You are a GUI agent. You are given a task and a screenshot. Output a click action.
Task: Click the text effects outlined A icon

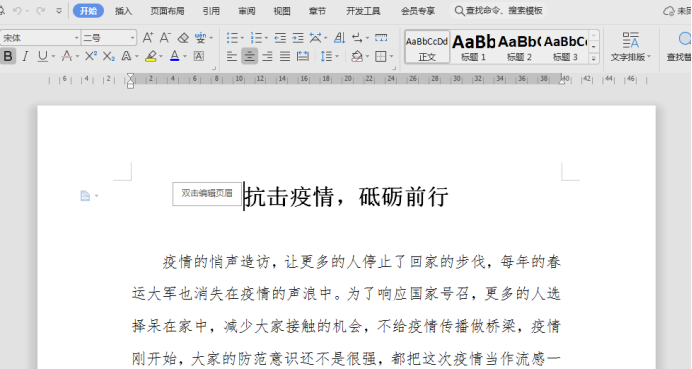[x=126, y=56]
